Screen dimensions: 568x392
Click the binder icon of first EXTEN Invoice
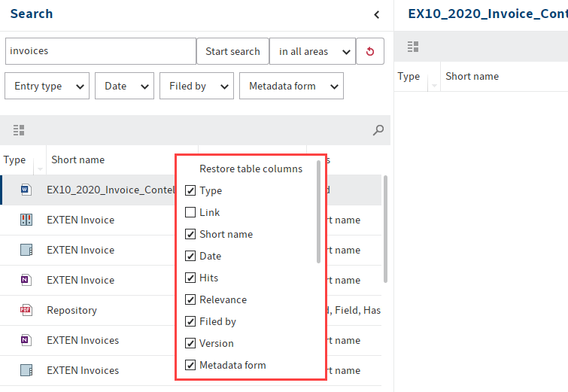pyautogui.click(x=26, y=220)
